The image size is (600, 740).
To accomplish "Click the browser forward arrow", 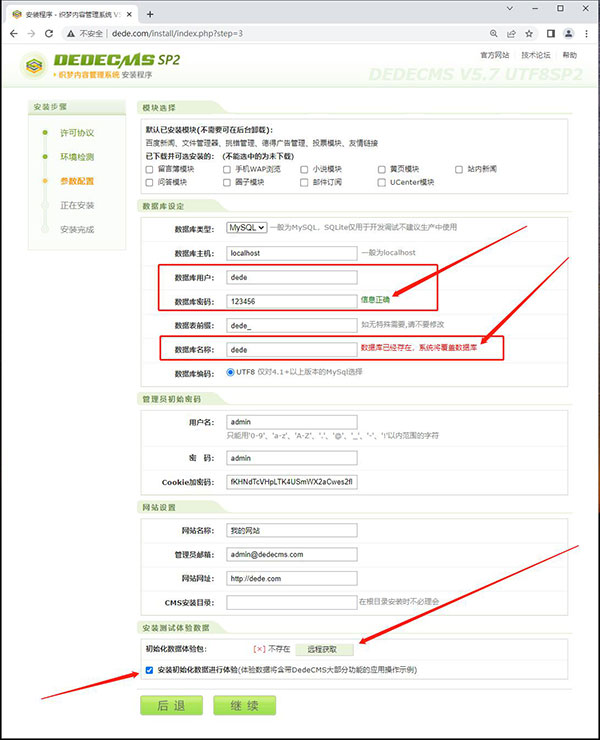I will 31,34.
